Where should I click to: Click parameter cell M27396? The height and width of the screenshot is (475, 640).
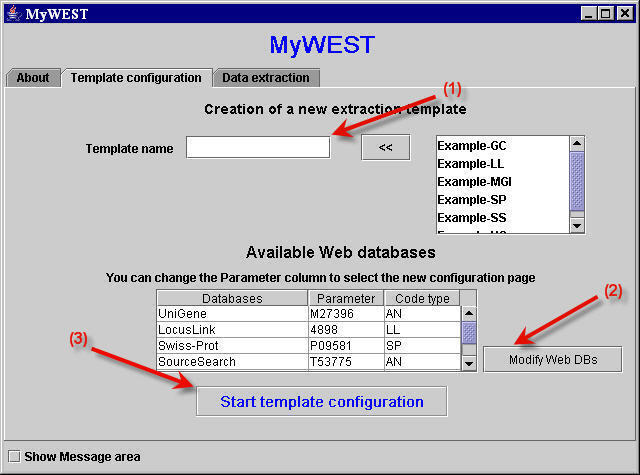tap(346, 313)
